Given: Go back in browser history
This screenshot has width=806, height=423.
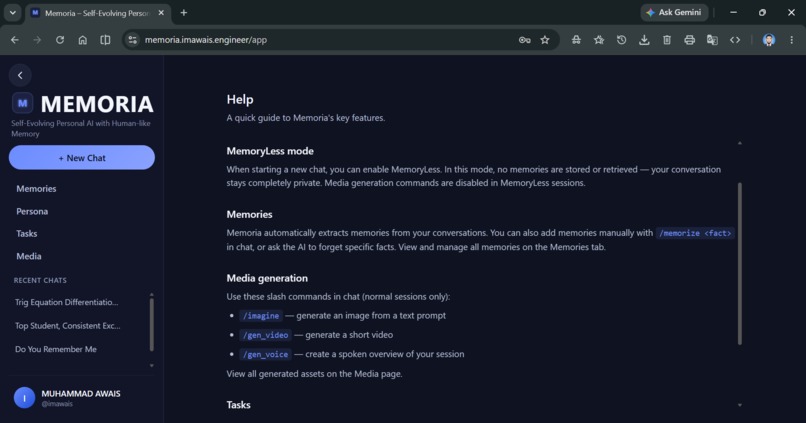Looking at the screenshot, I should (x=15, y=40).
